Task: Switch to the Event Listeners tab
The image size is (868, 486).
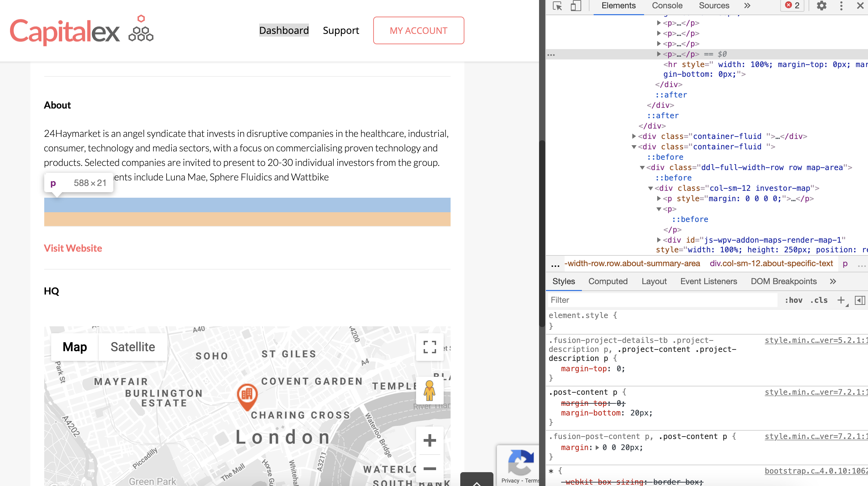Action: click(x=709, y=281)
